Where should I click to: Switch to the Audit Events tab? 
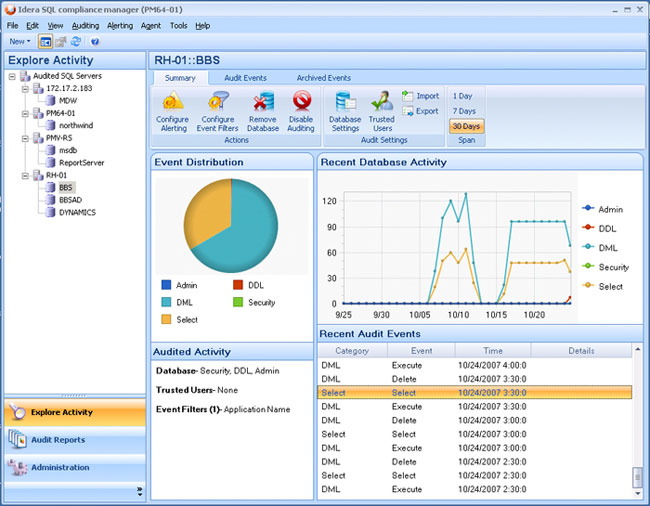tap(245, 78)
